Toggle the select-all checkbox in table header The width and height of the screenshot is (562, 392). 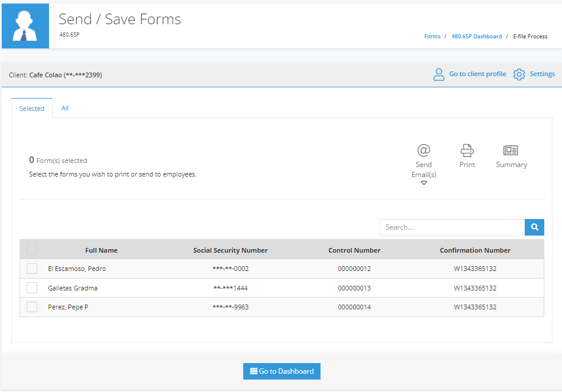(x=32, y=249)
